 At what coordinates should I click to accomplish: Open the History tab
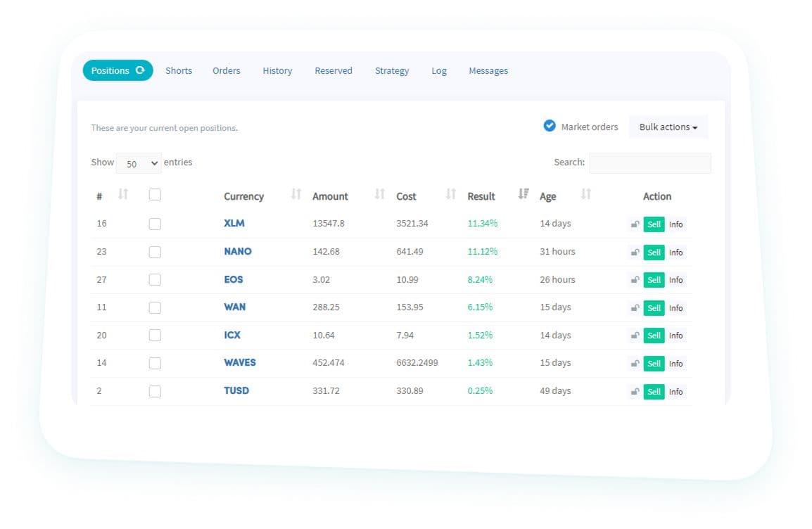click(x=277, y=70)
